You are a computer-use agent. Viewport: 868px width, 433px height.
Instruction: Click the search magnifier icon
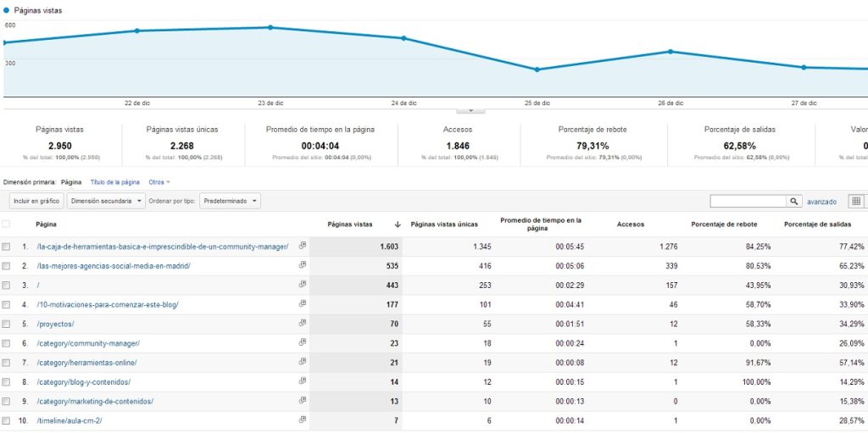coord(793,201)
